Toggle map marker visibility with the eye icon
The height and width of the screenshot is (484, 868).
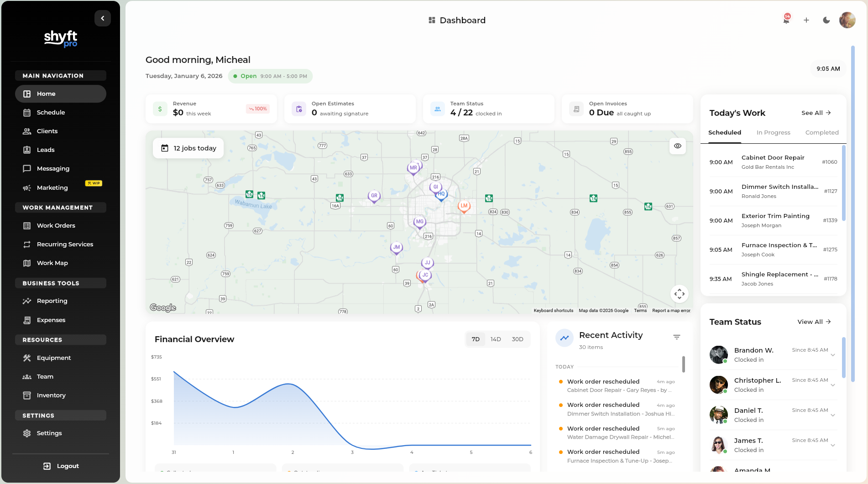pyautogui.click(x=677, y=146)
